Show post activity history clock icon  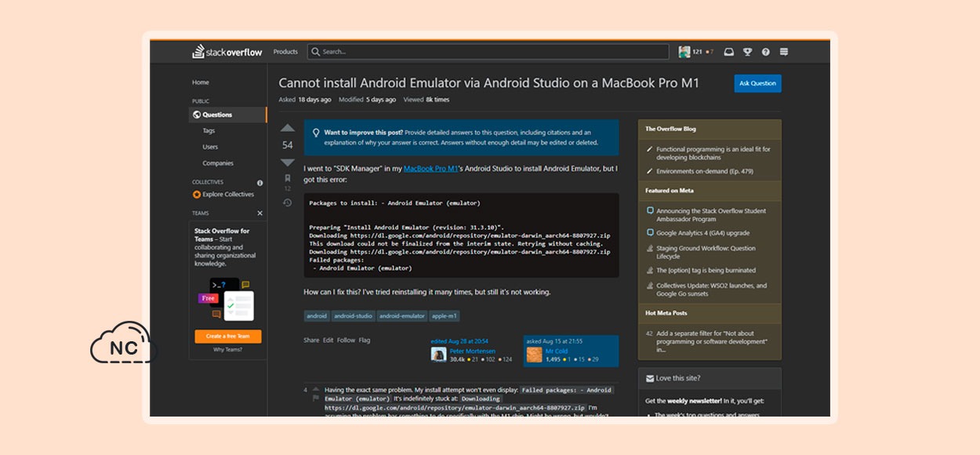288,202
